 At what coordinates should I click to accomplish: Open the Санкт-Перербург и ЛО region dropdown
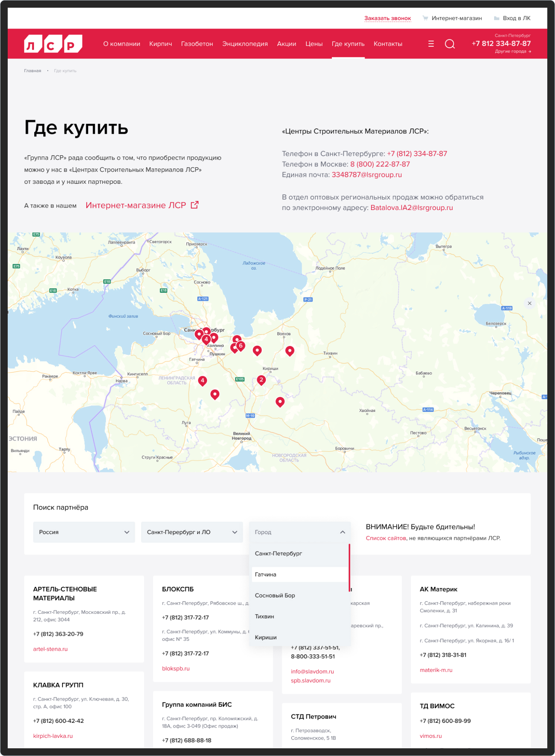pyautogui.click(x=192, y=532)
